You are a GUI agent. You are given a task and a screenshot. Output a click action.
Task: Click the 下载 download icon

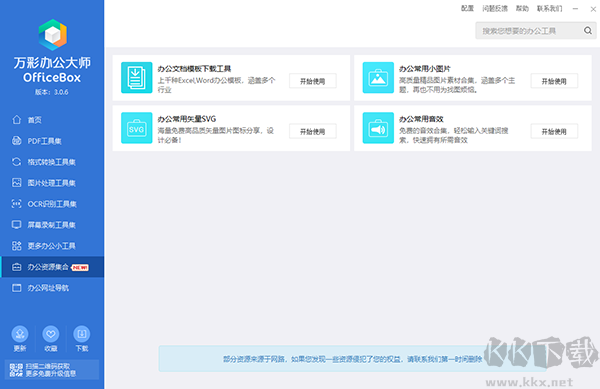coord(82,334)
